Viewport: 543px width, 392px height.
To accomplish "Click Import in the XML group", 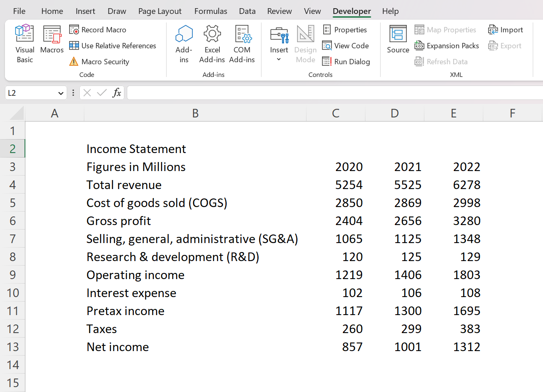I will click(x=506, y=29).
